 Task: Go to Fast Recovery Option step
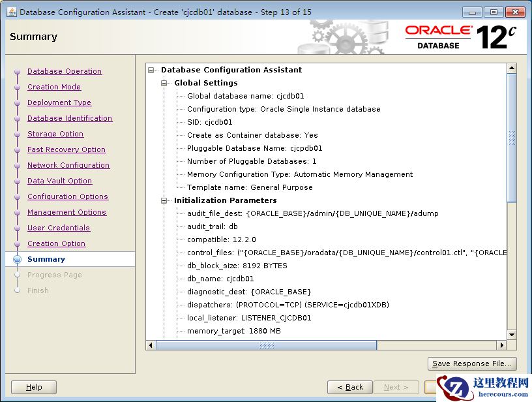[x=66, y=149]
